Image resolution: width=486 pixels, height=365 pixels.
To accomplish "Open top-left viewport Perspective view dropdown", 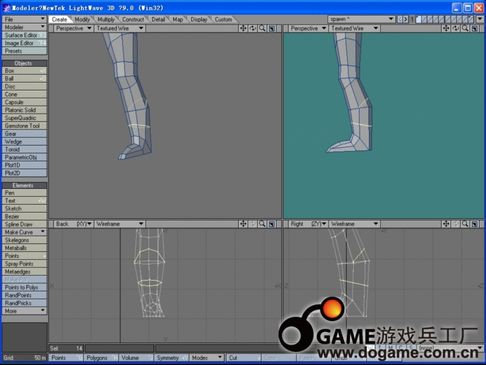I will pos(73,28).
